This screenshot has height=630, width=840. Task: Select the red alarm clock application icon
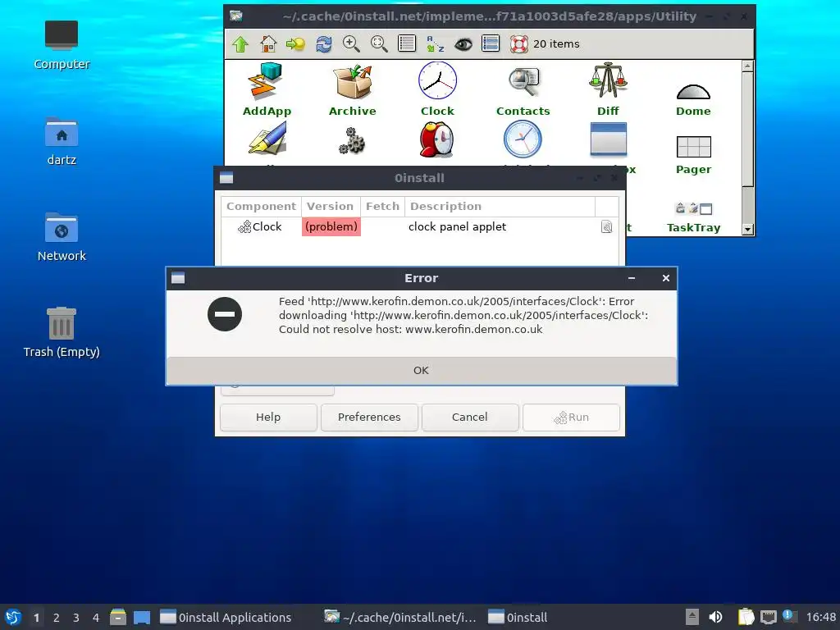[436, 139]
